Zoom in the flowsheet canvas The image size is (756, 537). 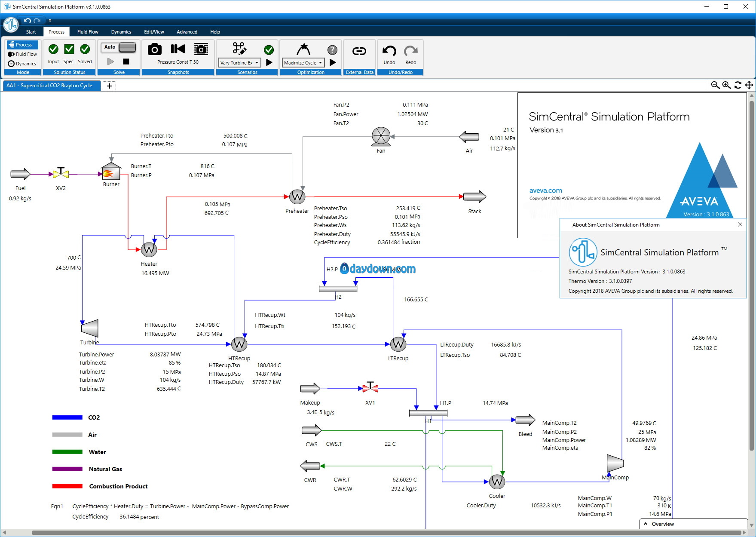tap(726, 85)
